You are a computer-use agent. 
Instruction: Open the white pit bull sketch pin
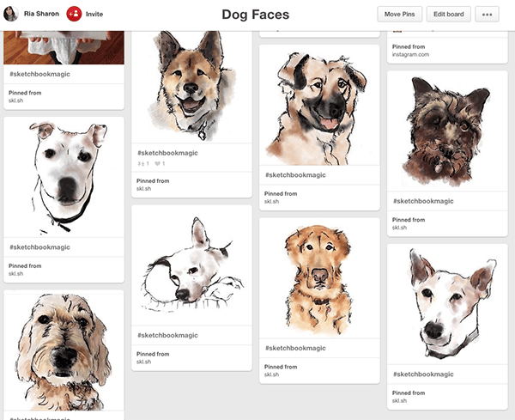click(64, 177)
